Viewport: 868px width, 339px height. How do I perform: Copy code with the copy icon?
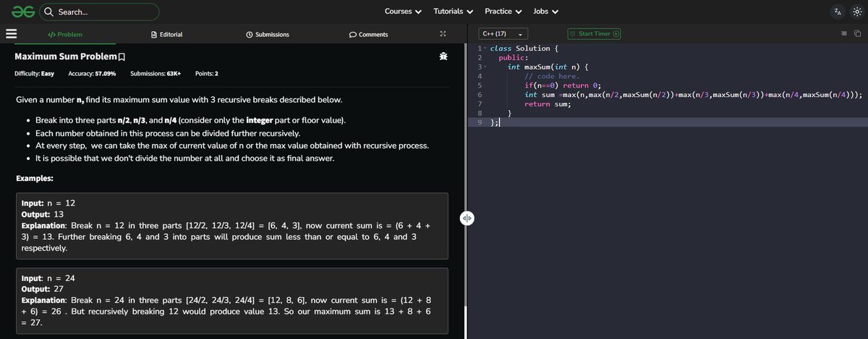pos(857,34)
